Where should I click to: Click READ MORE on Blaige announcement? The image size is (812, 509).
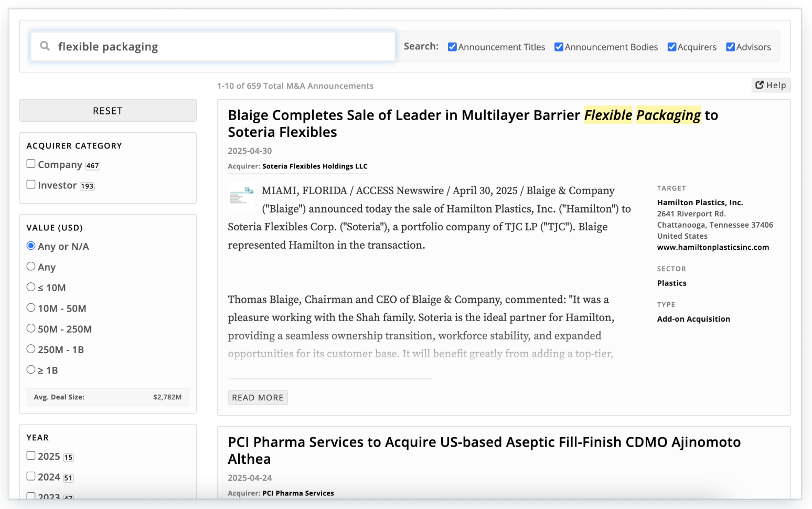(258, 398)
